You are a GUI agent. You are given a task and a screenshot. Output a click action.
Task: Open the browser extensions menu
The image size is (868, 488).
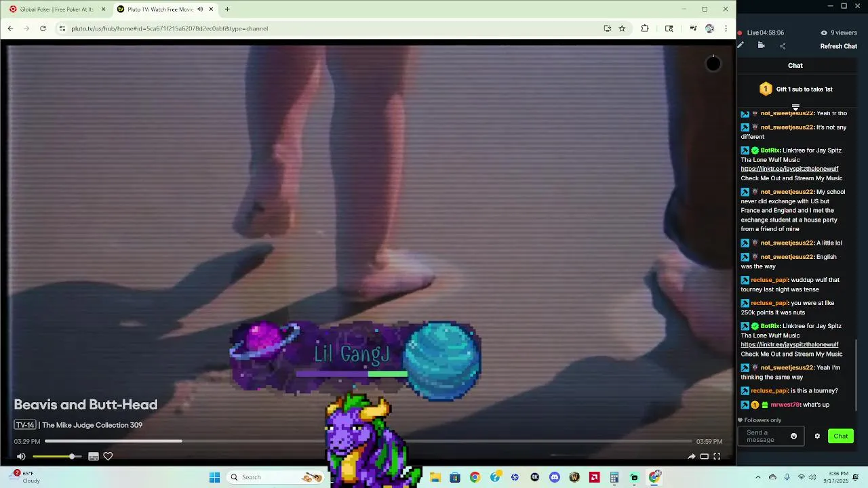pos(645,28)
